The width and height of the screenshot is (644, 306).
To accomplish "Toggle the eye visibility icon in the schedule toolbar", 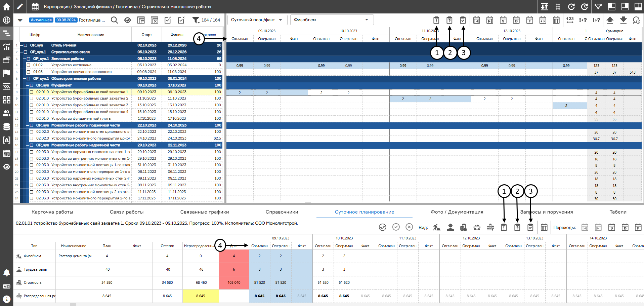I will [128, 20].
